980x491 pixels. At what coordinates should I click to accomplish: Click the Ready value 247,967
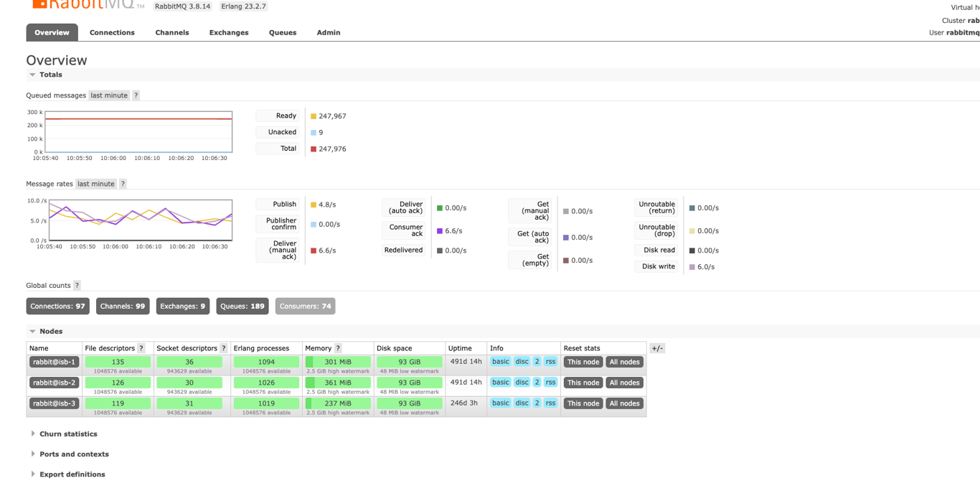pyautogui.click(x=332, y=116)
